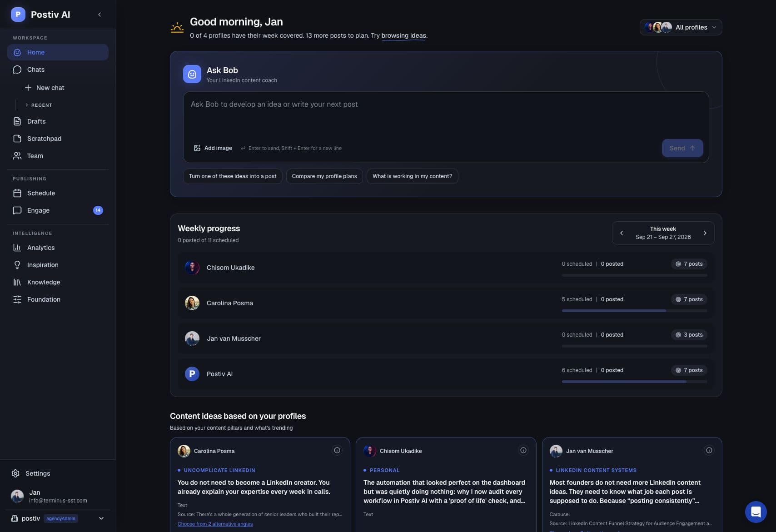The image size is (776, 532).
Task: Go to previous week arrow
Action: [622, 233]
